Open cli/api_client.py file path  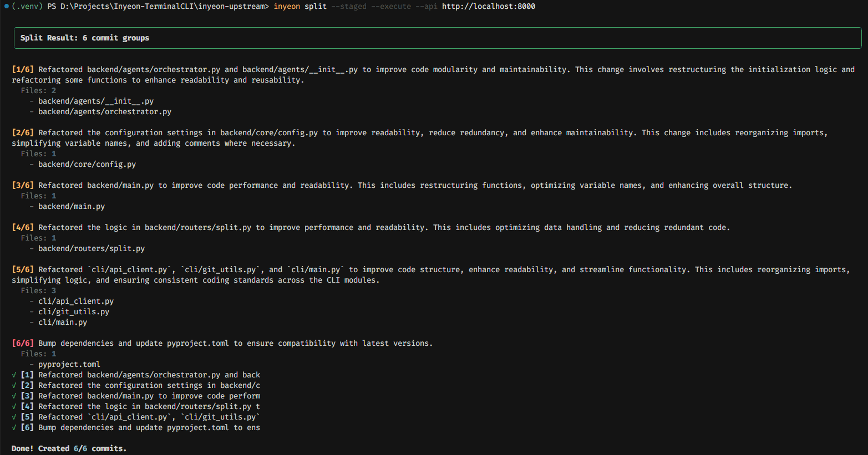pyautogui.click(x=75, y=301)
